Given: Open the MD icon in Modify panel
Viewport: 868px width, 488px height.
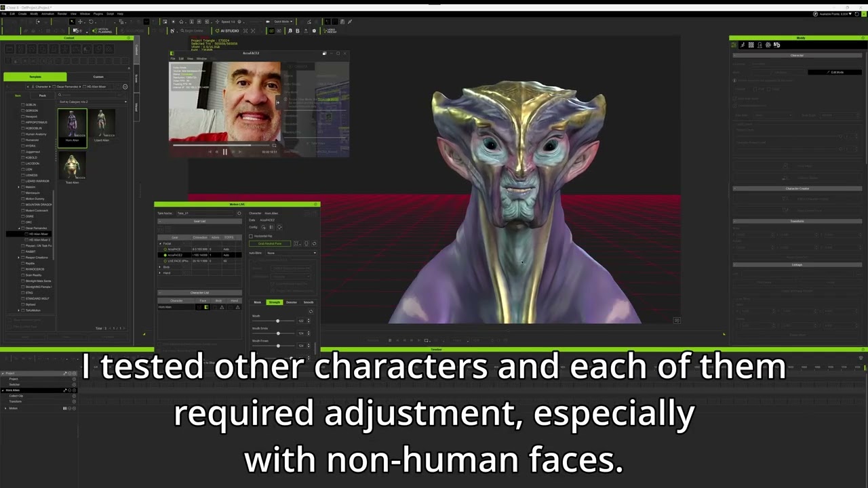Looking at the screenshot, I should [x=776, y=45].
